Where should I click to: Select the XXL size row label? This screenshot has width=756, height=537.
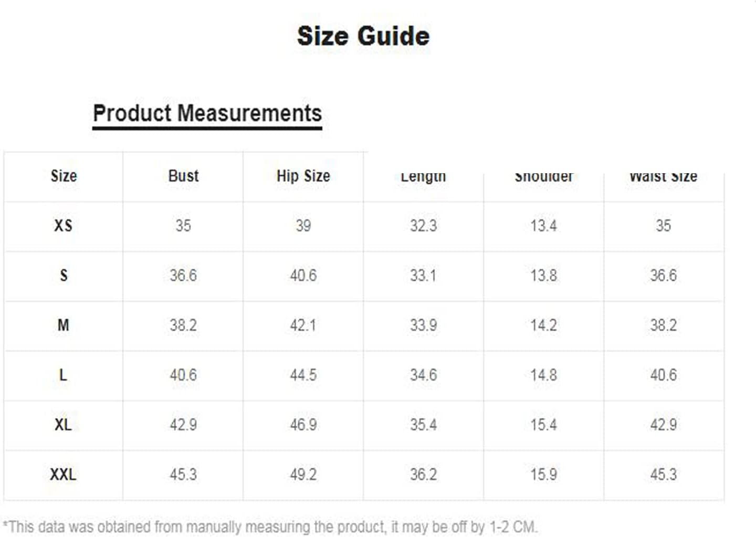click(63, 475)
